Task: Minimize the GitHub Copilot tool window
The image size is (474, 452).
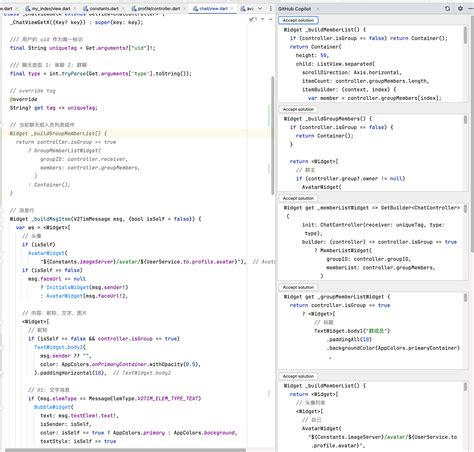Action: tap(471, 8)
